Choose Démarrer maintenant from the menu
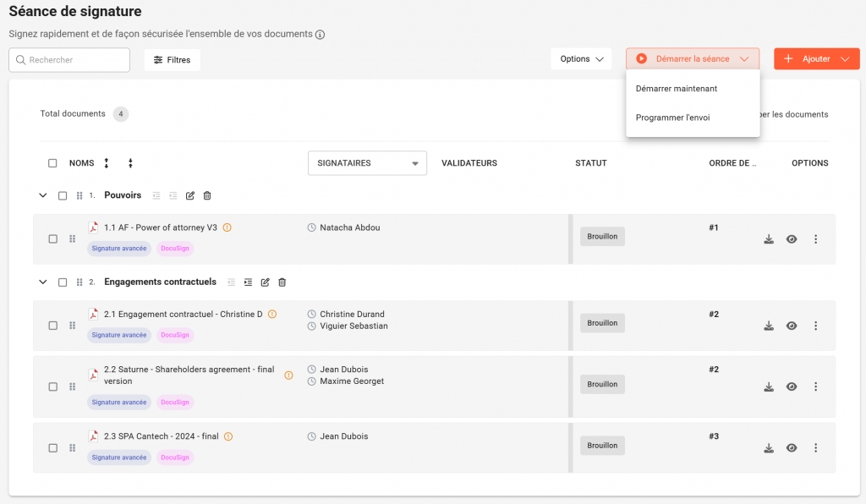866x504 pixels. pos(677,88)
